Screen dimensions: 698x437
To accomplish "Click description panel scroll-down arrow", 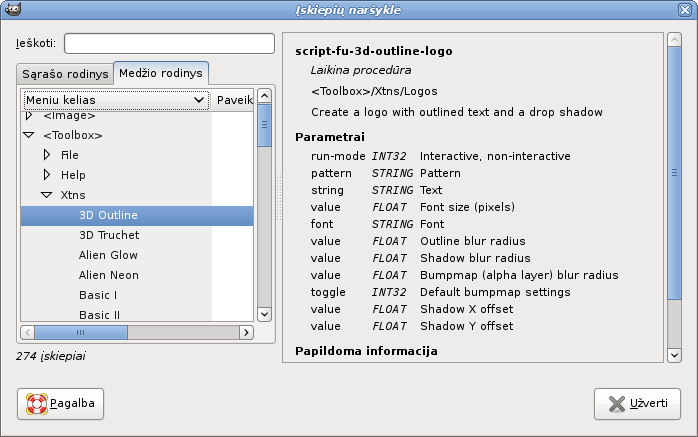I will (x=674, y=354).
